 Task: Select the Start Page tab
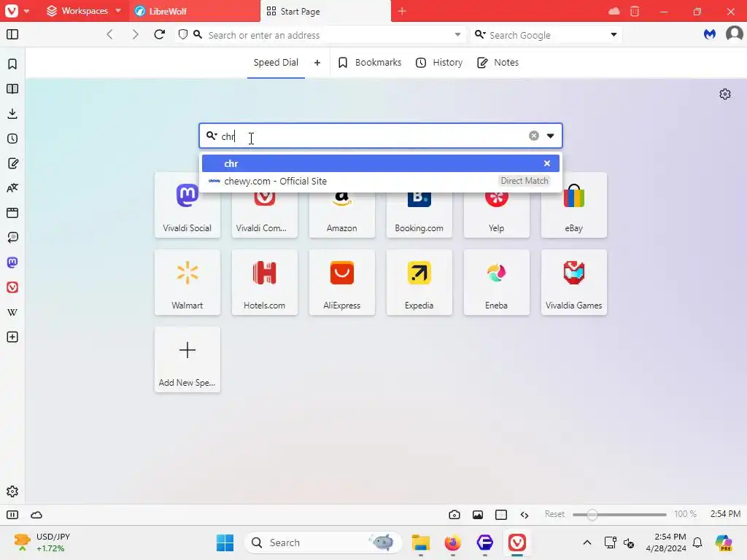325,11
